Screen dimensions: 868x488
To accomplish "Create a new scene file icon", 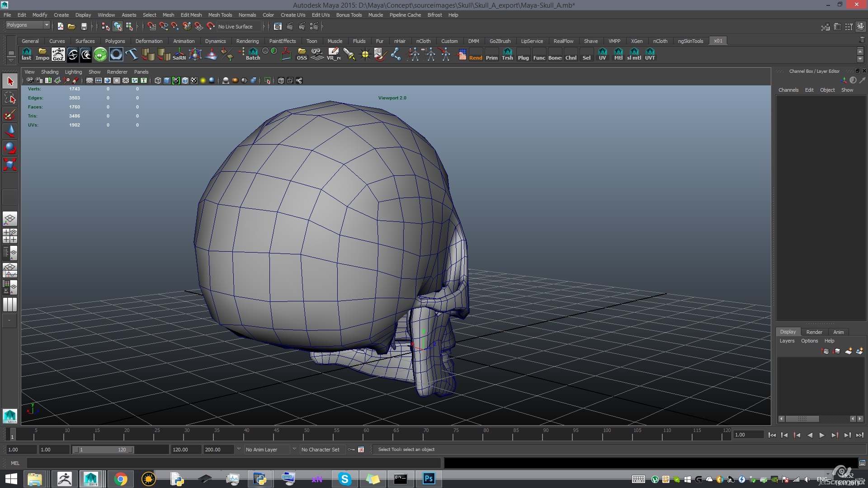I will point(60,27).
